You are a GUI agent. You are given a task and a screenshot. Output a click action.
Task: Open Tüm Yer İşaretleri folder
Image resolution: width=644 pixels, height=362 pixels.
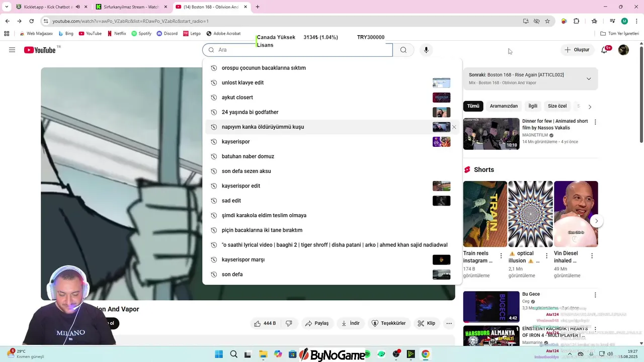point(620,34)
